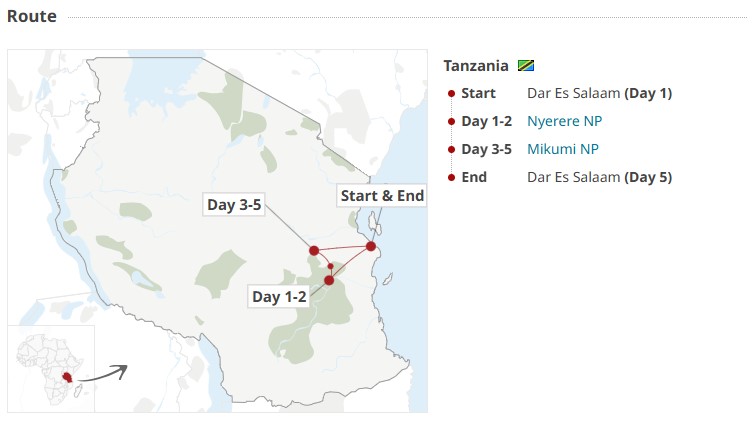Select the Mikumi map marker under the Day 3-5 label
This screenshot has width=754, height=421.
tap(314, 250)
